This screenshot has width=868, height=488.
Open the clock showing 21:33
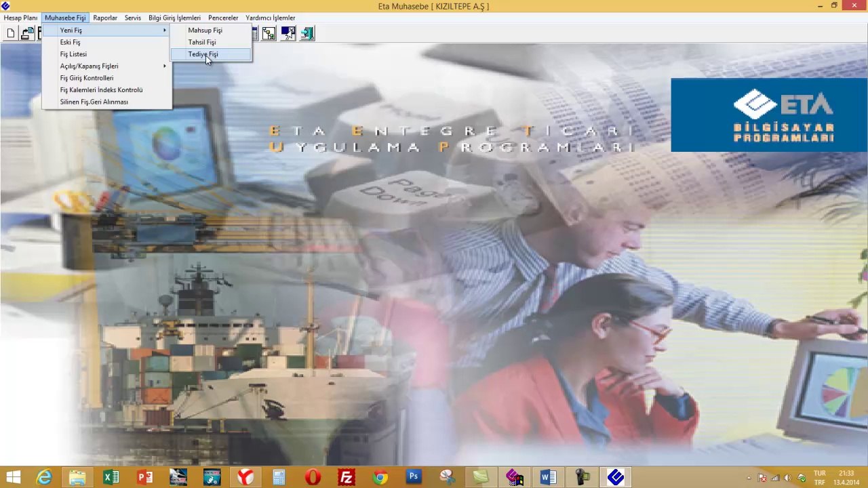pos(846,478)
